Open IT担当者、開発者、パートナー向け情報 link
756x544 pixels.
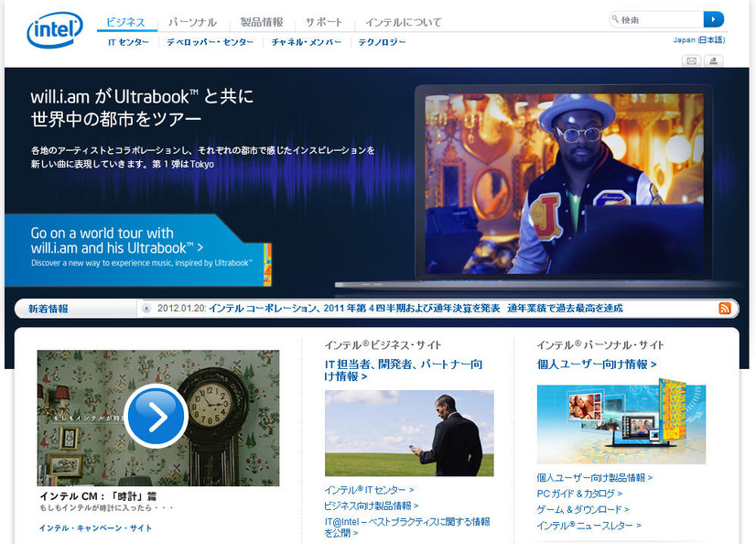pos(404,370)
